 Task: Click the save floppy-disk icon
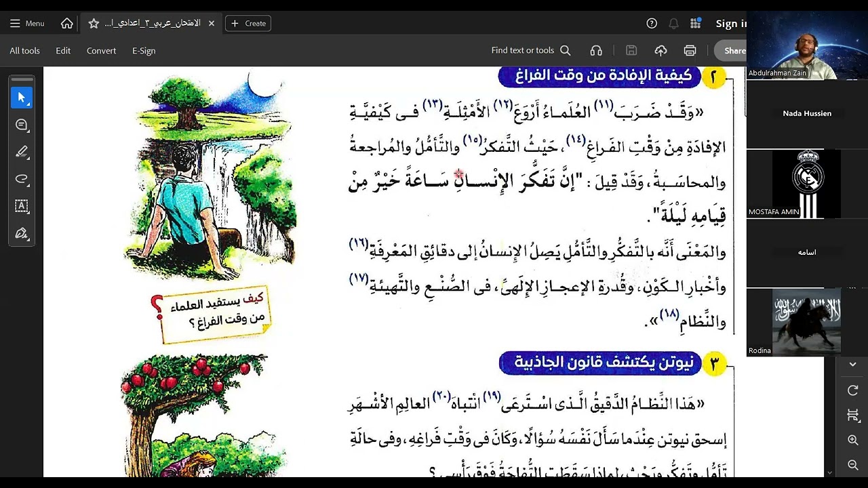[x=631, y=50]
